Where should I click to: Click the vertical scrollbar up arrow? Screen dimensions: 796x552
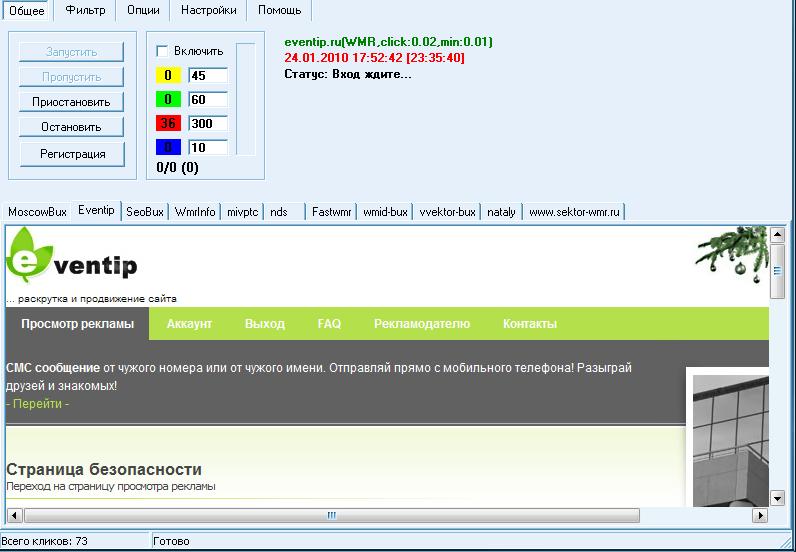point(778,235)
